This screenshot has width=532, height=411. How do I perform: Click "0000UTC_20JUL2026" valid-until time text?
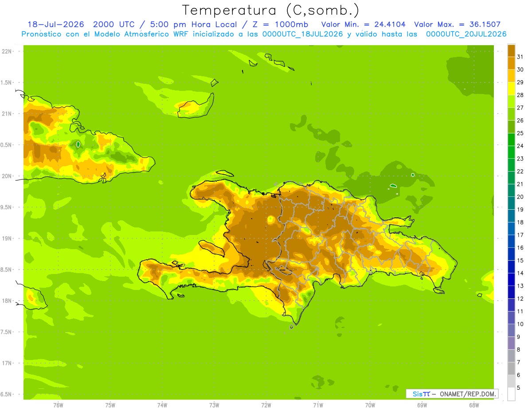coord(466,34)
